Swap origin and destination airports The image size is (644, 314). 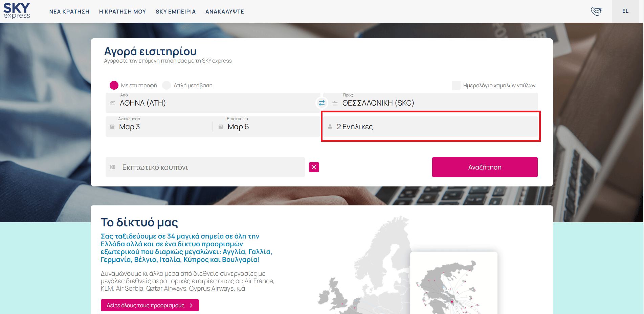pos(321,103)
